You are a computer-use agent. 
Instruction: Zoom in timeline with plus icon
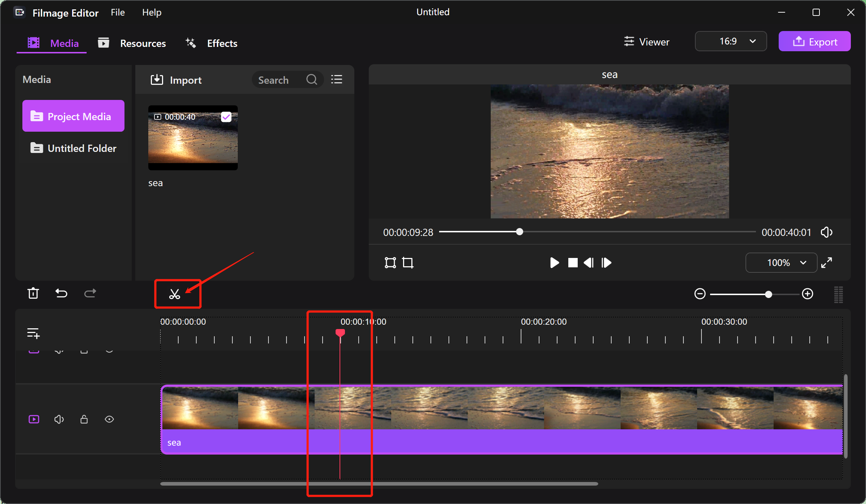click(x=808, y=294)
